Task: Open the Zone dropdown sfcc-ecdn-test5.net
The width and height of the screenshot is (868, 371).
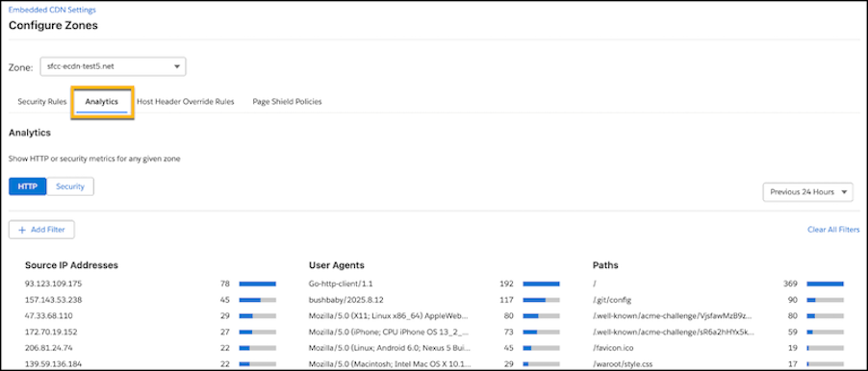Action: [x=113, y=66]
